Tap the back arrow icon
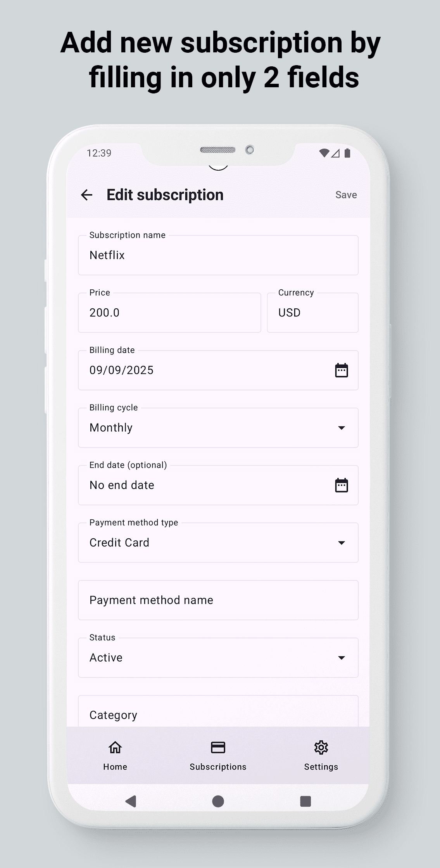440x868 pixels. [x=87, y=195]
